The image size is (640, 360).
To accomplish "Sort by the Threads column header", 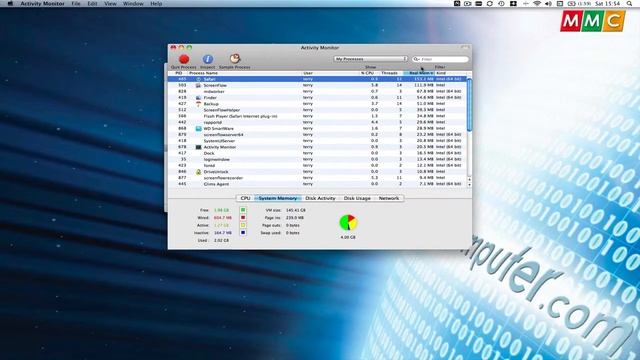I will (x=391, y=73).
